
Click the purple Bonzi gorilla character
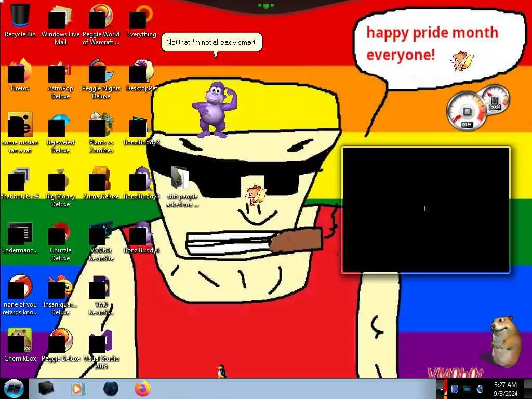[214, 110]
